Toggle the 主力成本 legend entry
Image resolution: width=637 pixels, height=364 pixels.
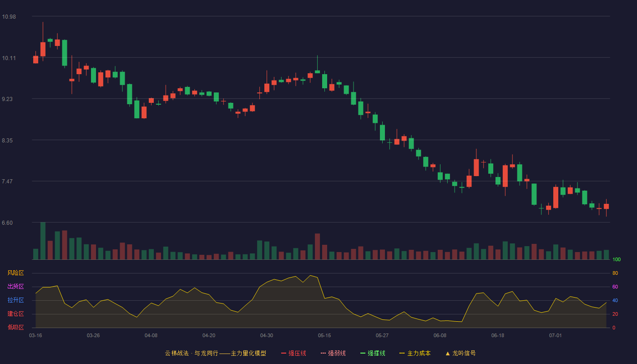coord(415,353)
